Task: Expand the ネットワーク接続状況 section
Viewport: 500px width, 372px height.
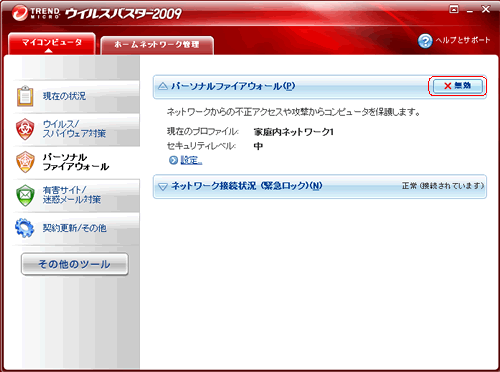Action: coord(163,186)
